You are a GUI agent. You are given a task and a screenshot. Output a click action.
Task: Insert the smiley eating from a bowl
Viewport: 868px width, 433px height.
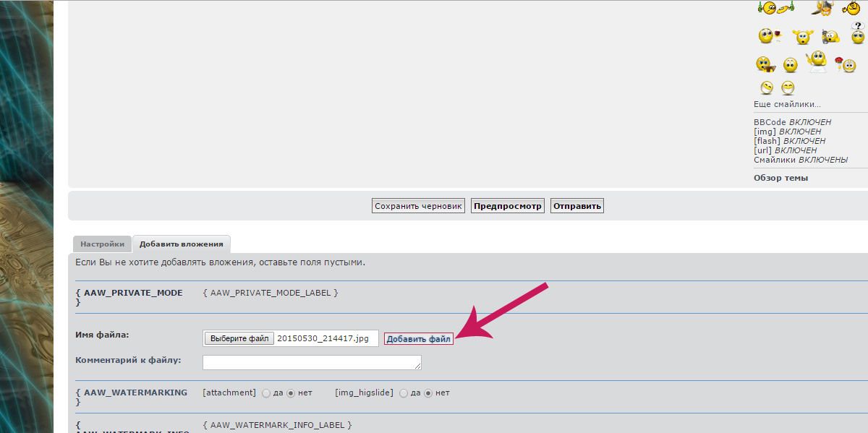coord(766,65)
